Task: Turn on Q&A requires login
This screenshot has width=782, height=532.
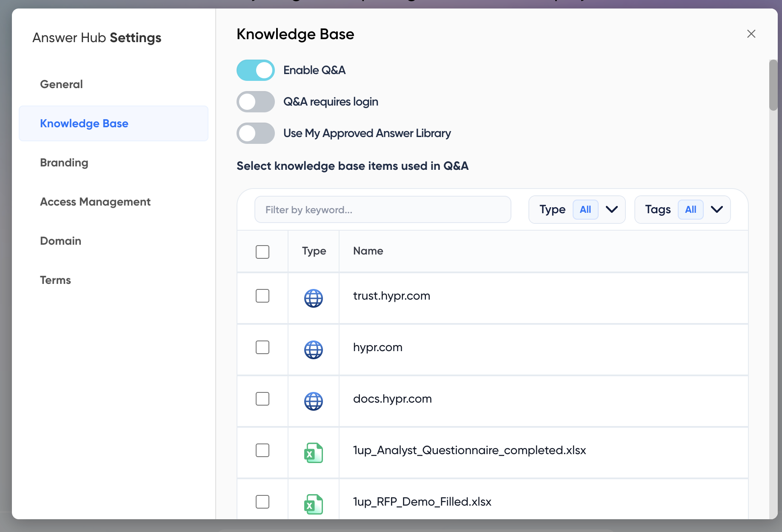Action: pos(256,102)
